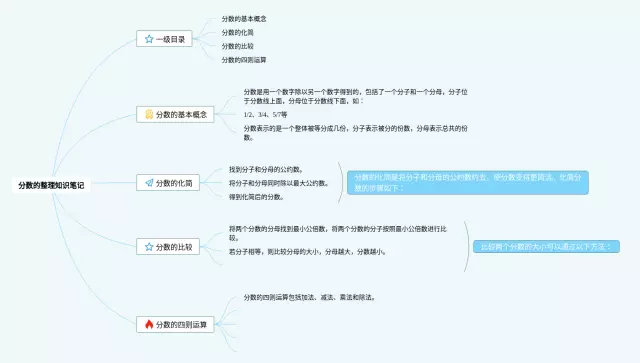Select subtopic 分数的四则运算 under 一级目录

[x=244, y=60]
